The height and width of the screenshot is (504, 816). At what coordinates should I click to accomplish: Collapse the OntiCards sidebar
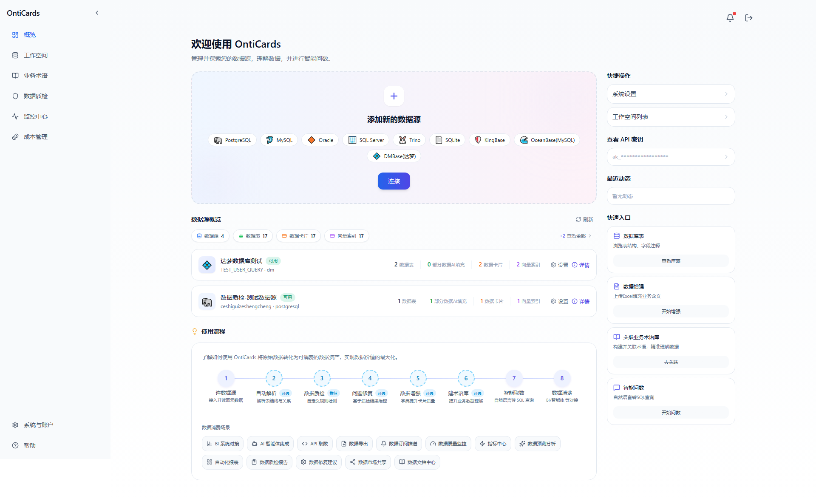pyautogui.click(x=97, y=13)
